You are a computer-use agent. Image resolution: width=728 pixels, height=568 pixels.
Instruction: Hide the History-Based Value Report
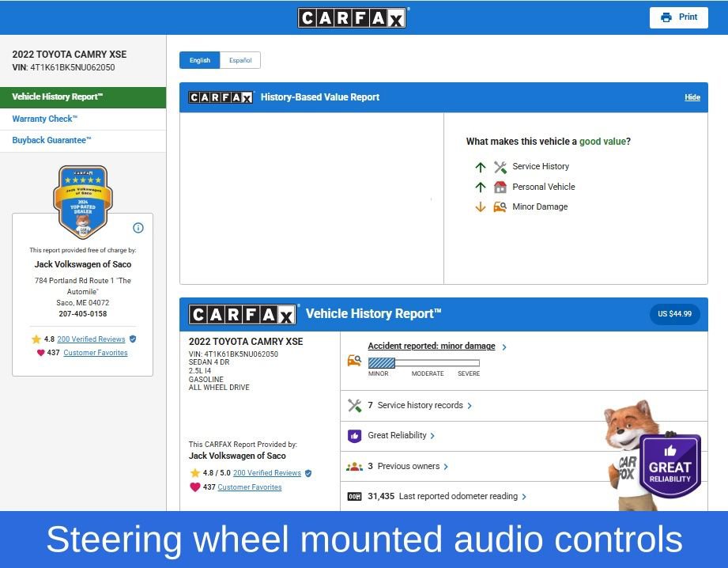click(x=692, y=97)
